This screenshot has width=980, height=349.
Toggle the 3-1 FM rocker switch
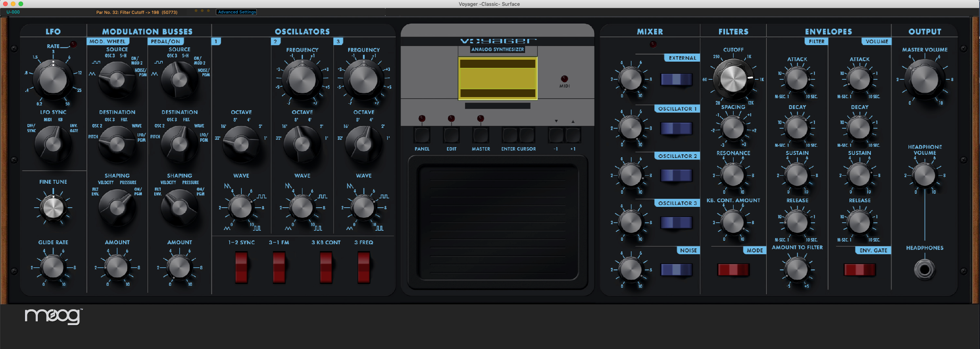(279, 267)
